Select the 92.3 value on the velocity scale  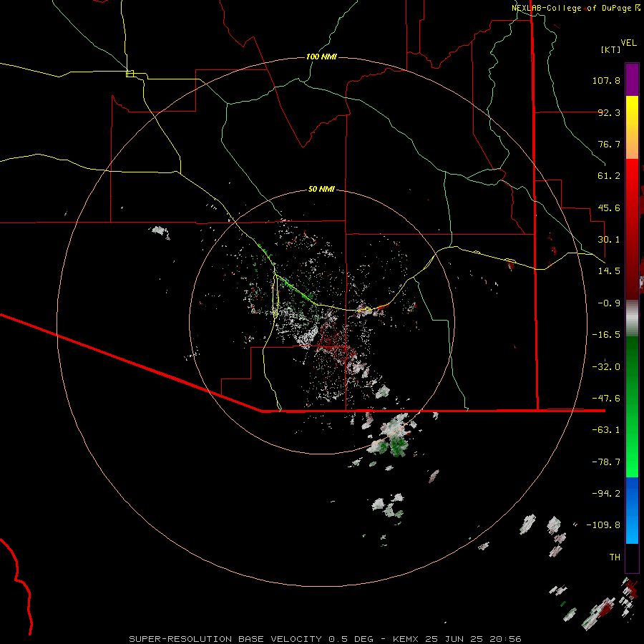tap(609, 112)
